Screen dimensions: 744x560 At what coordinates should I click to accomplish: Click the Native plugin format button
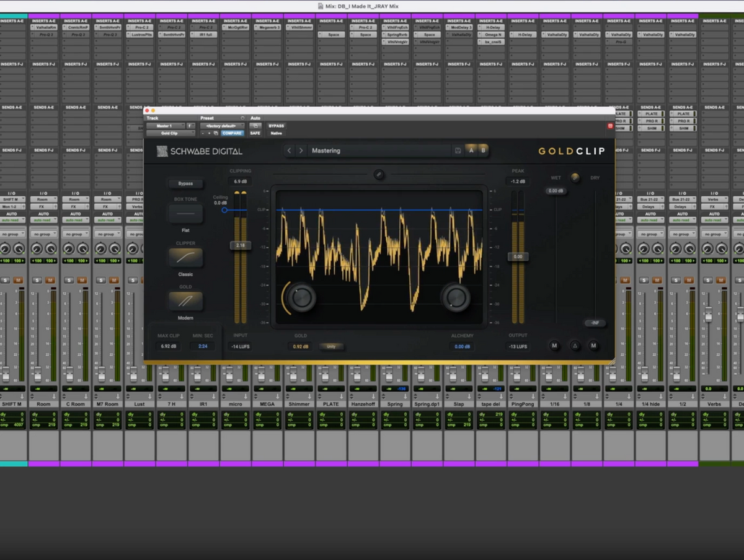(276, 133)
